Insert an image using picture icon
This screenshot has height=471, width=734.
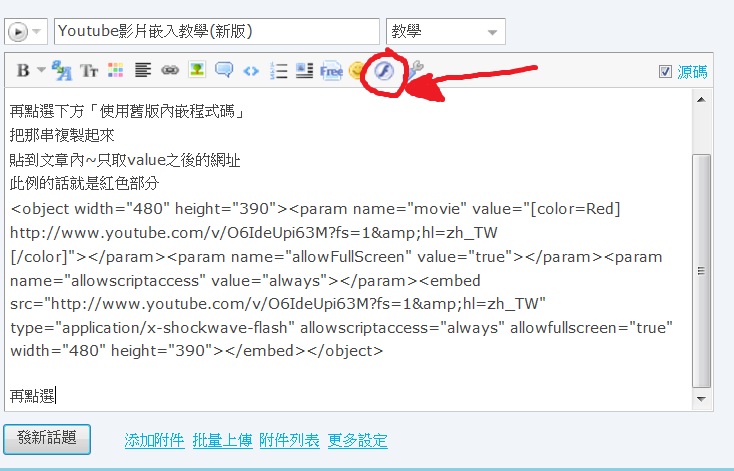tap(197, 70)
